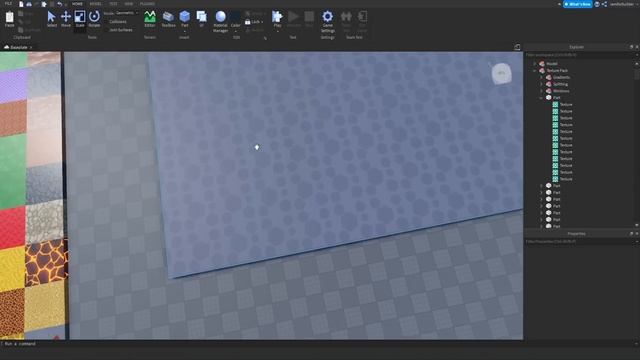Click the Paste clipboard icon
Image resolution: width=640 pixels, height=360 pixels.
pyautogui.click(x=9, y=18)
